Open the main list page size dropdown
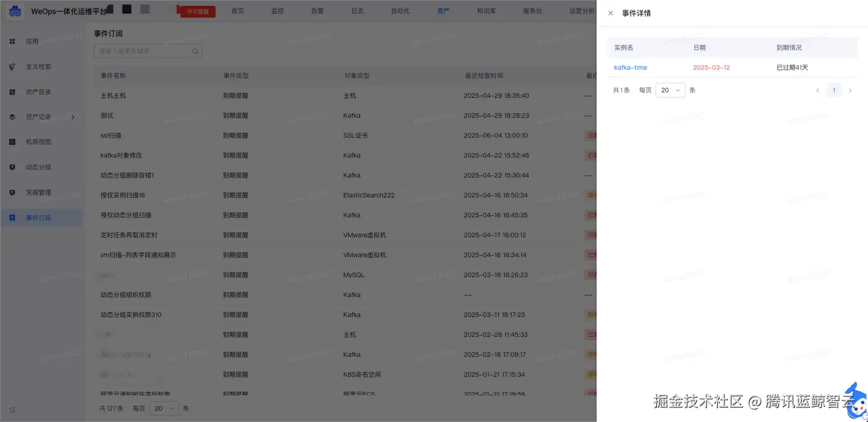This screenshot has height=422, width=868. [x=164, y=409]
